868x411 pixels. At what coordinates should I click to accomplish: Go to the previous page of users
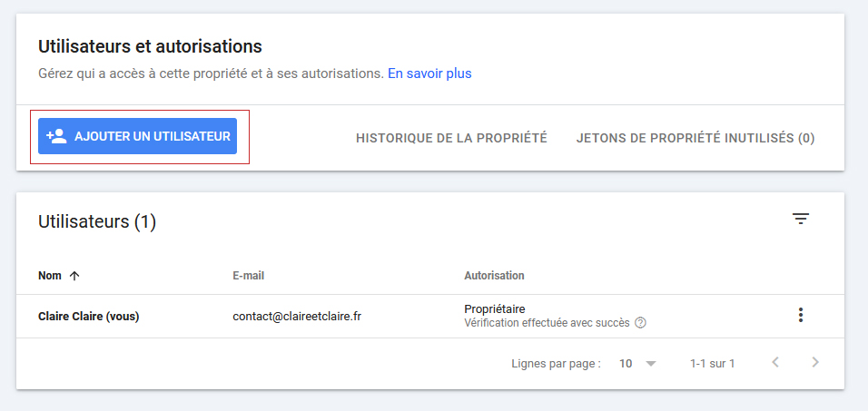click(x=775, y=363)
